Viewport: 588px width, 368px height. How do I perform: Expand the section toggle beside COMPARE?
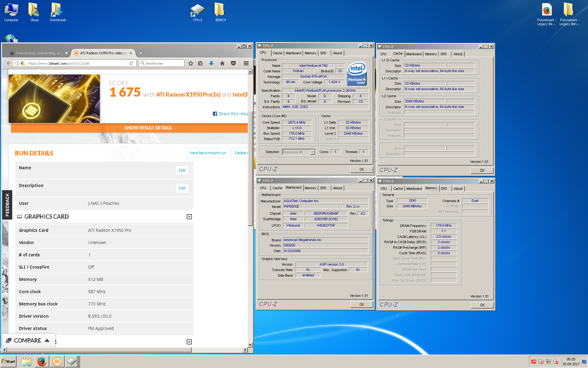189,342
